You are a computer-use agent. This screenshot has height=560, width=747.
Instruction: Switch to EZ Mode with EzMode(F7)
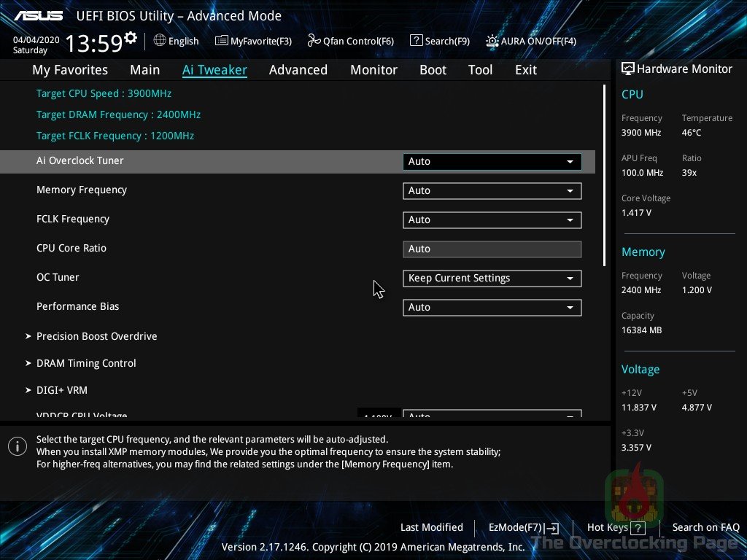coord(518,527)
